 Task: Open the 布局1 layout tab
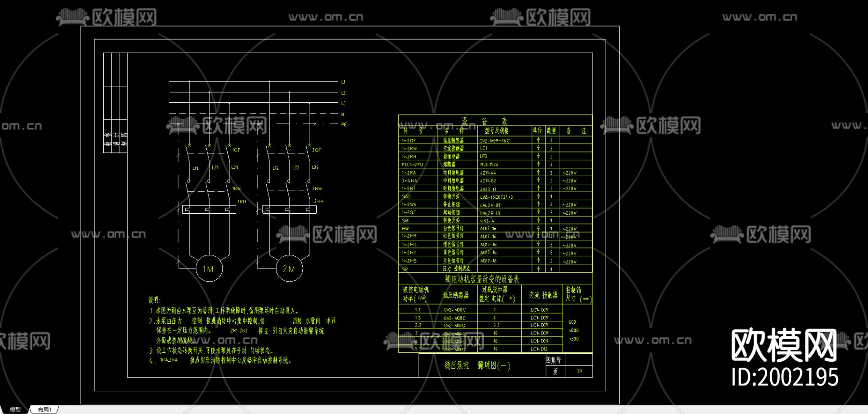click(x=44, y=410)
